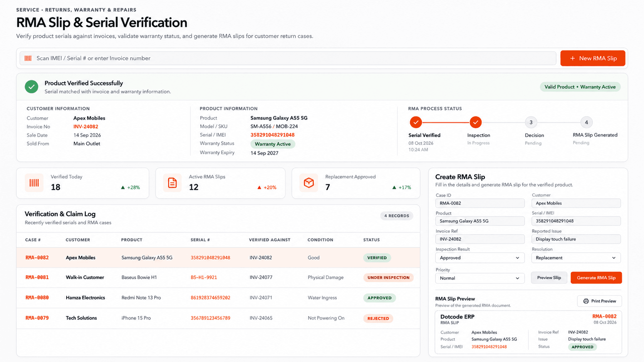Viewport: 644px width, 362px height.
Task: Click the Serial Verified step checkmark
Action: pyautogui.click(x=416, y=122)
